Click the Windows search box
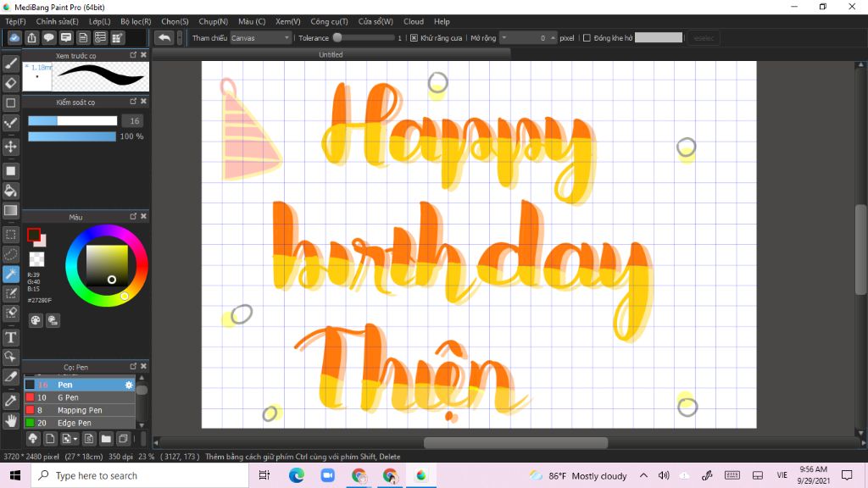Viewport: 868px width, 488px height. click(x=140, y=475)
